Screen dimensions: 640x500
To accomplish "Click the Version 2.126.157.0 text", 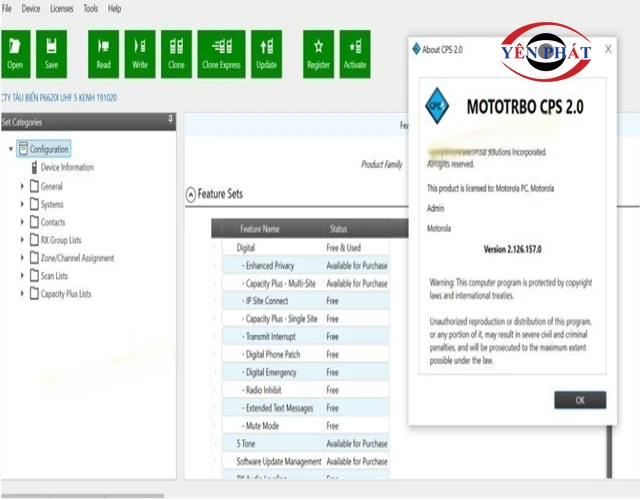I will click(512, 249).
